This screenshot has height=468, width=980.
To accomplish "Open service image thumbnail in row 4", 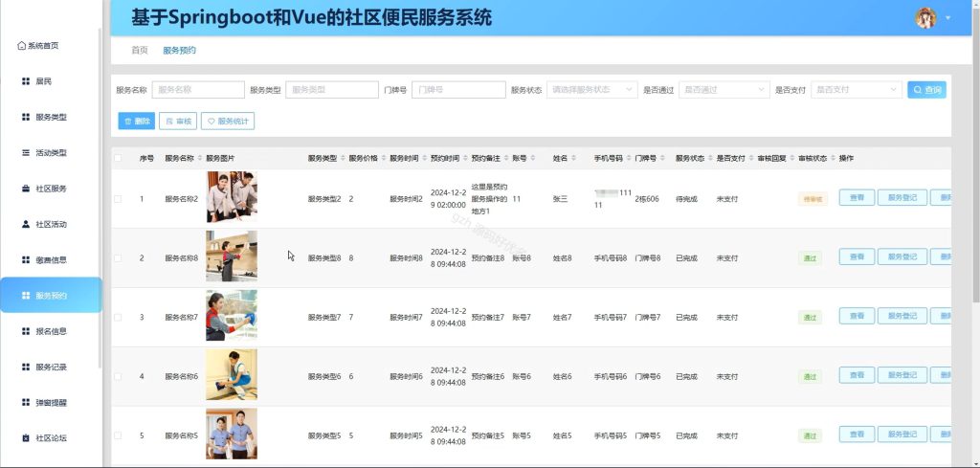I will [232, 375].
